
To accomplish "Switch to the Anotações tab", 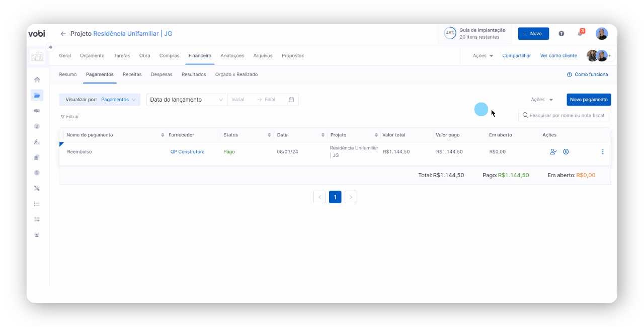I will (x=232, y=56).
